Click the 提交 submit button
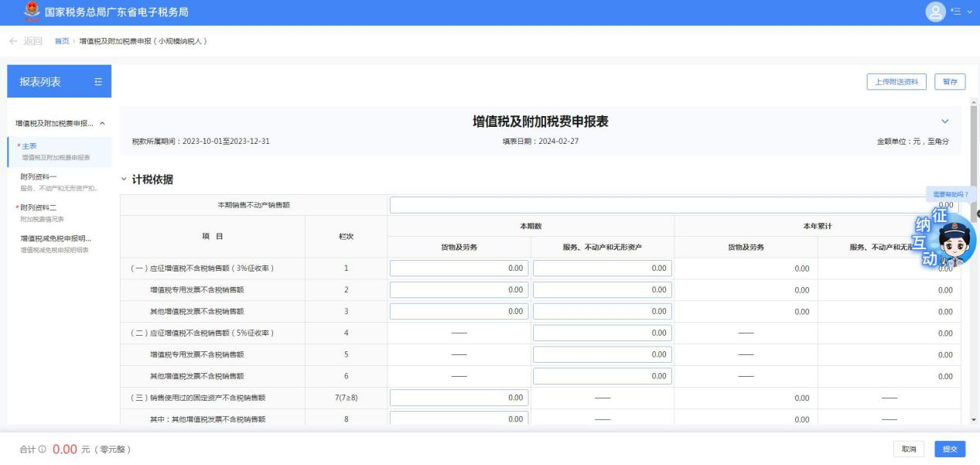 click(949, 449)
